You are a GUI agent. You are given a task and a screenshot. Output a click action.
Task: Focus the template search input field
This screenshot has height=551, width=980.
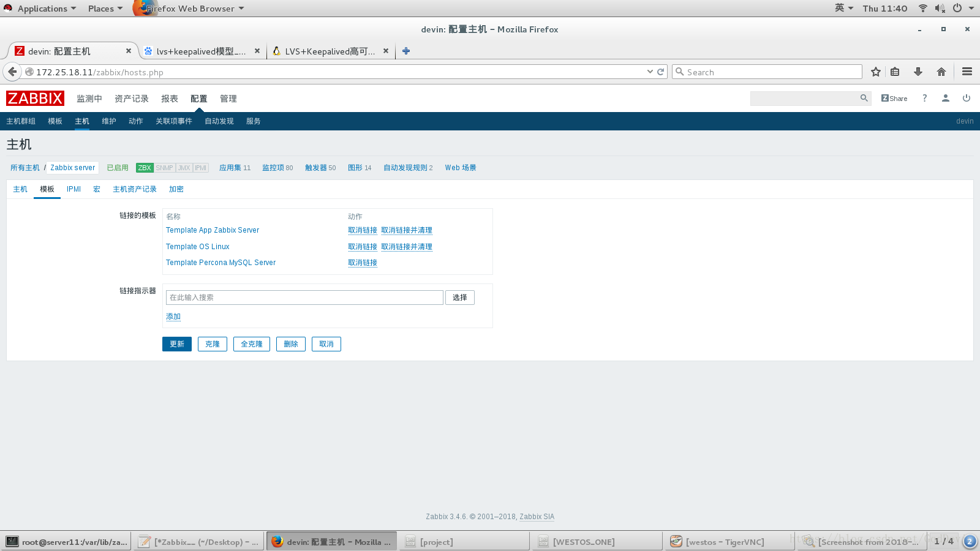(304, 298)
